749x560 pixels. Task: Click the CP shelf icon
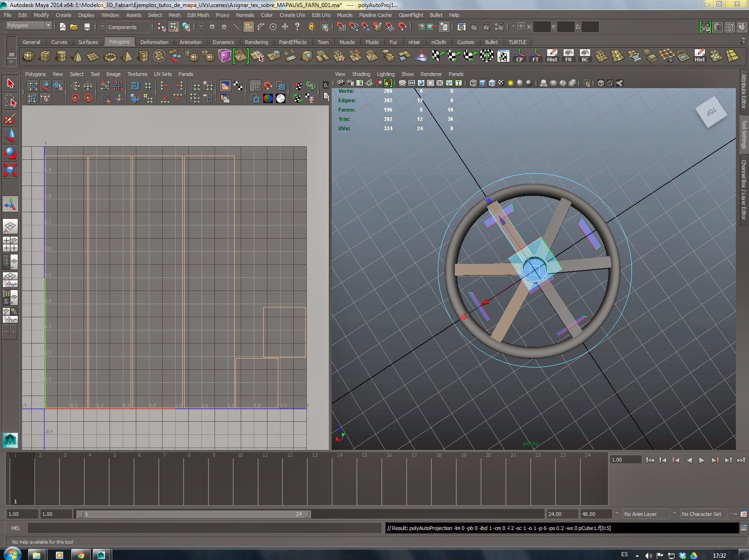pyautogui.click(x=519, y=56)
